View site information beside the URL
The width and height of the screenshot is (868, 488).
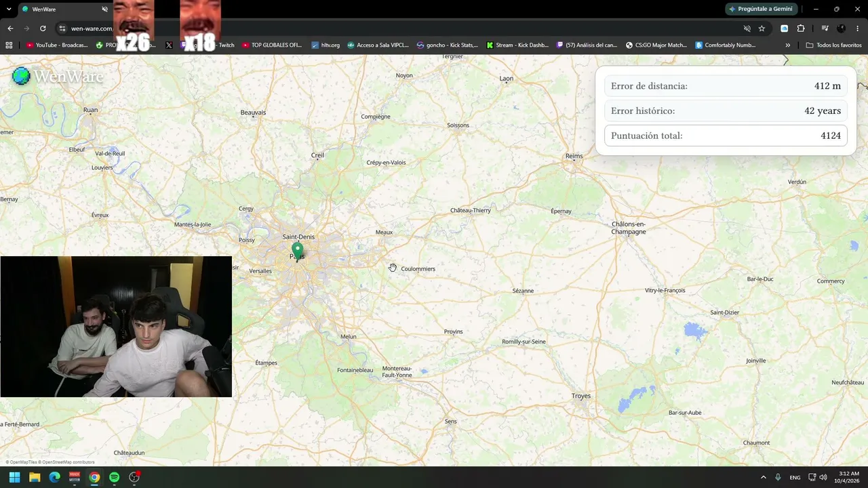coord(62,28)
